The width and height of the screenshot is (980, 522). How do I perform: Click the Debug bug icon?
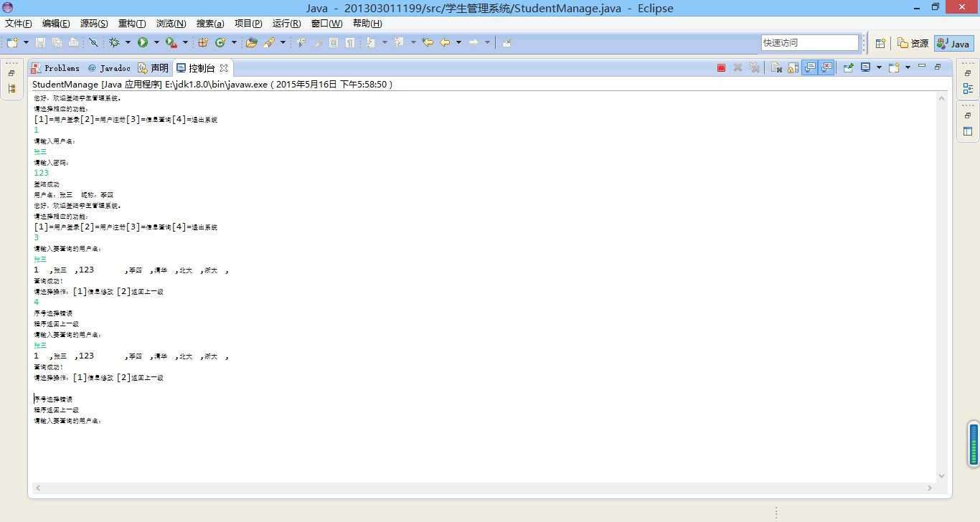coord(113,43)
